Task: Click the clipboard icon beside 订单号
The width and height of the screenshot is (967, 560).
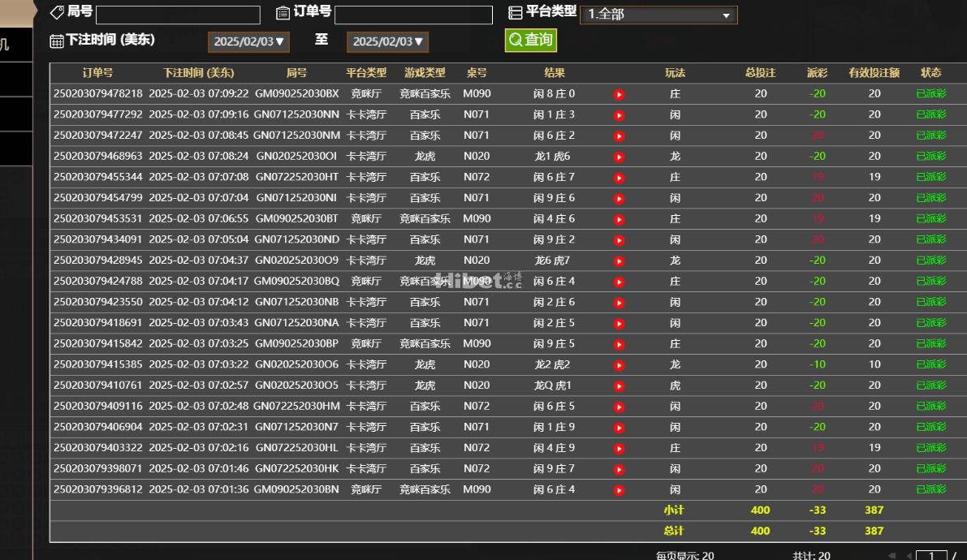Action: tap(283, 13)
